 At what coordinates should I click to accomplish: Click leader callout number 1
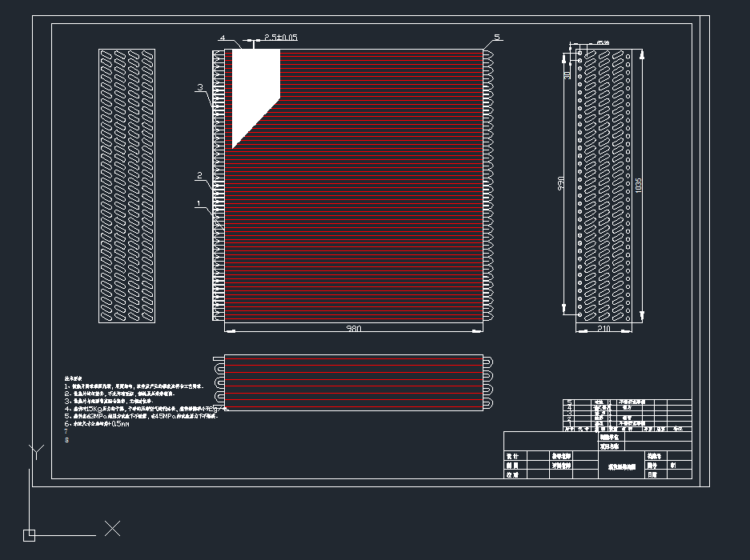point(199,204)
